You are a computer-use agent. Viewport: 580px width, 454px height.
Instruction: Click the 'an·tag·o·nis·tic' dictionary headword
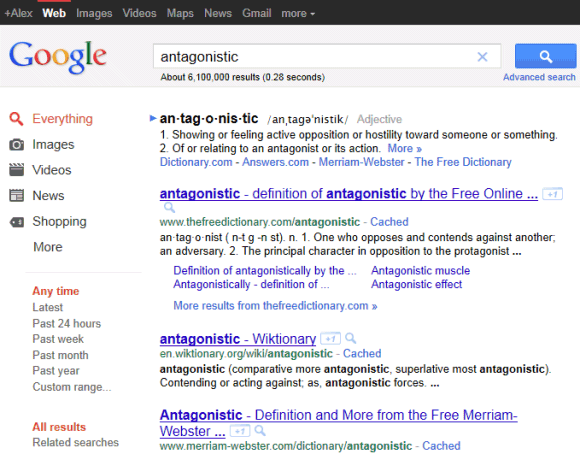click(x=209, y=118)
